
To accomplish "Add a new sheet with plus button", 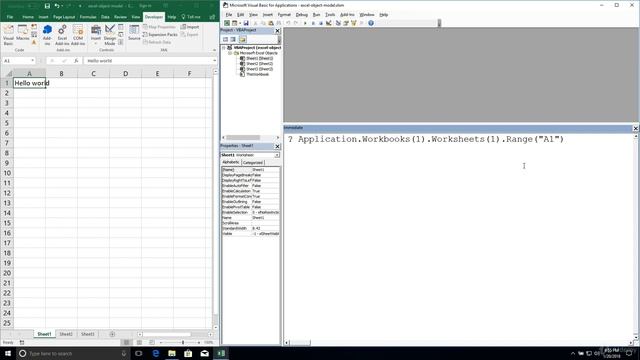I will click(112, 334).
